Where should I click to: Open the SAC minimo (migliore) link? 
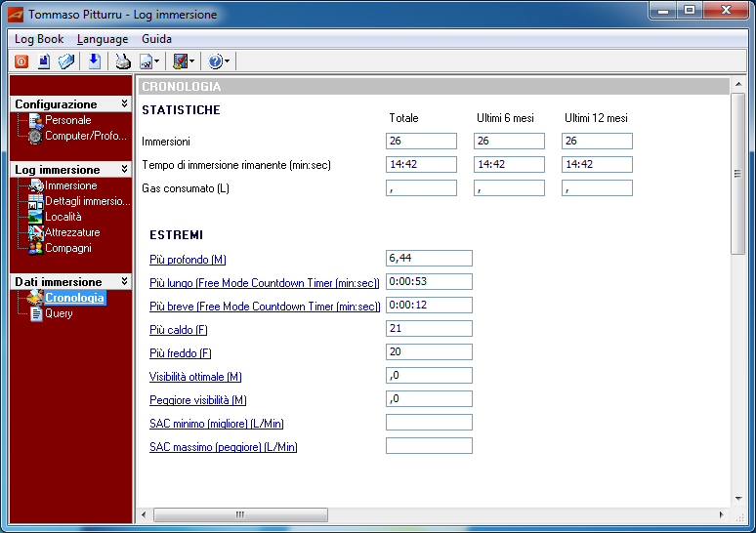217,424
